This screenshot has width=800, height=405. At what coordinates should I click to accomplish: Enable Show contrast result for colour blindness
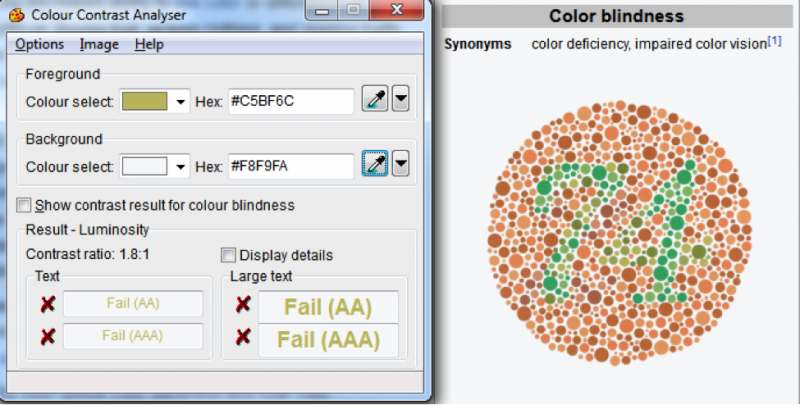pos(24,205)
